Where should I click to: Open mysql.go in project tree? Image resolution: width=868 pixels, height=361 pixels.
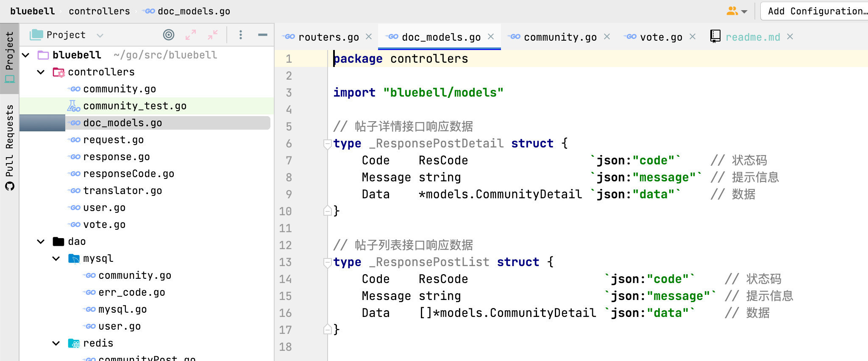(122, 309)
